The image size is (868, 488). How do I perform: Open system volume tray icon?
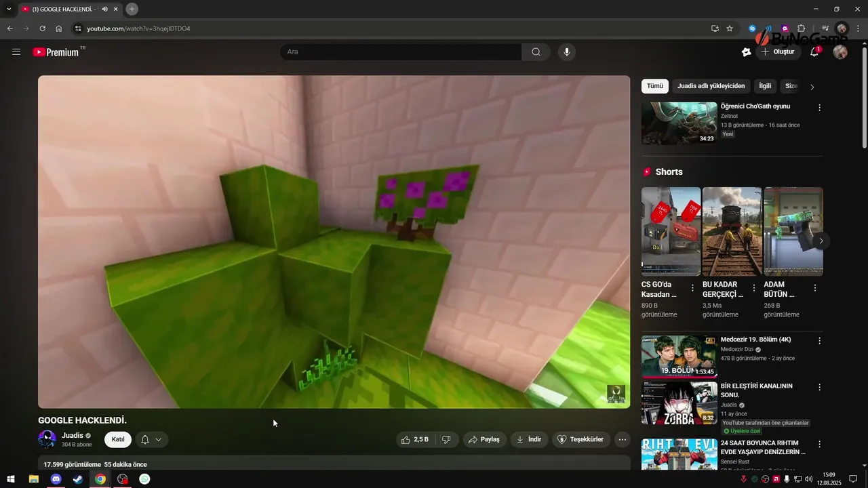(808, 479)
